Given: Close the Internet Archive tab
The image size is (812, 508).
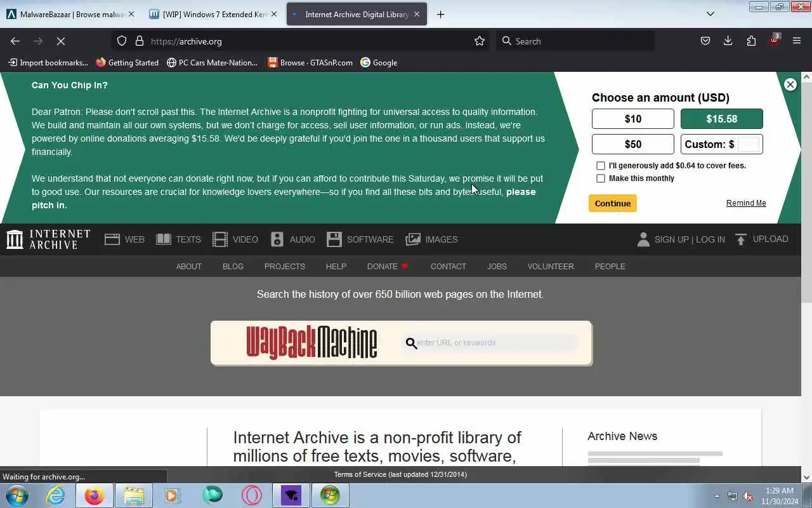Looking at the screenshot, I should (x=417, y=14).
